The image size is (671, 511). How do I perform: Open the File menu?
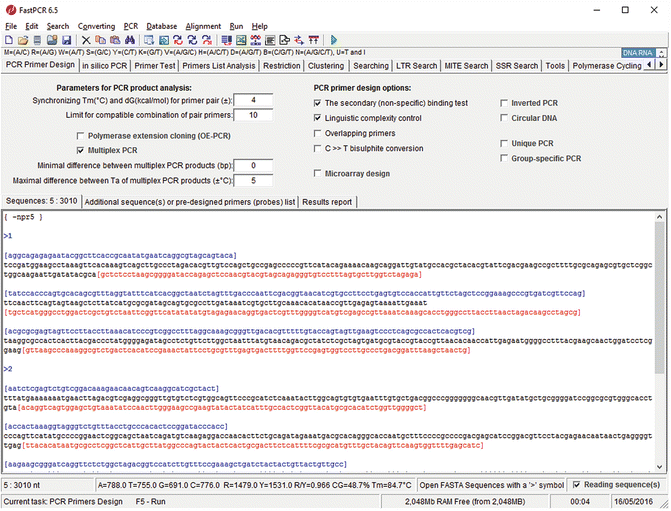coord(11,26)
